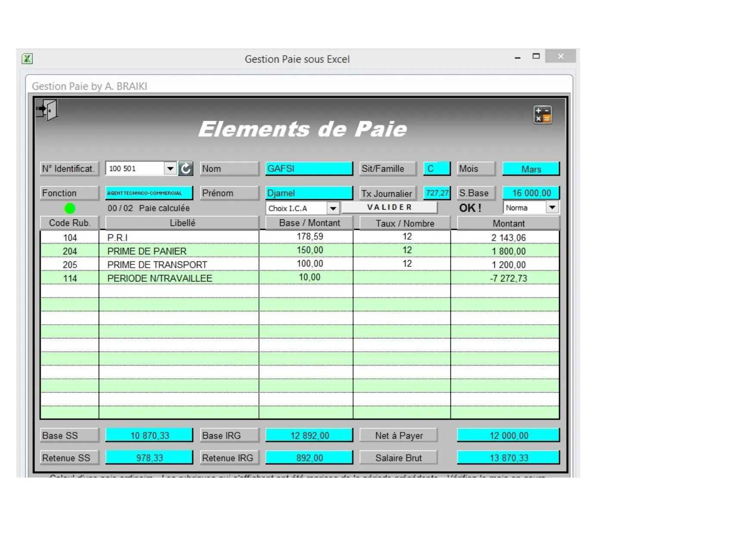Click the Code Rub. column header
756x535 pixels.
click(x=69, y=223)
